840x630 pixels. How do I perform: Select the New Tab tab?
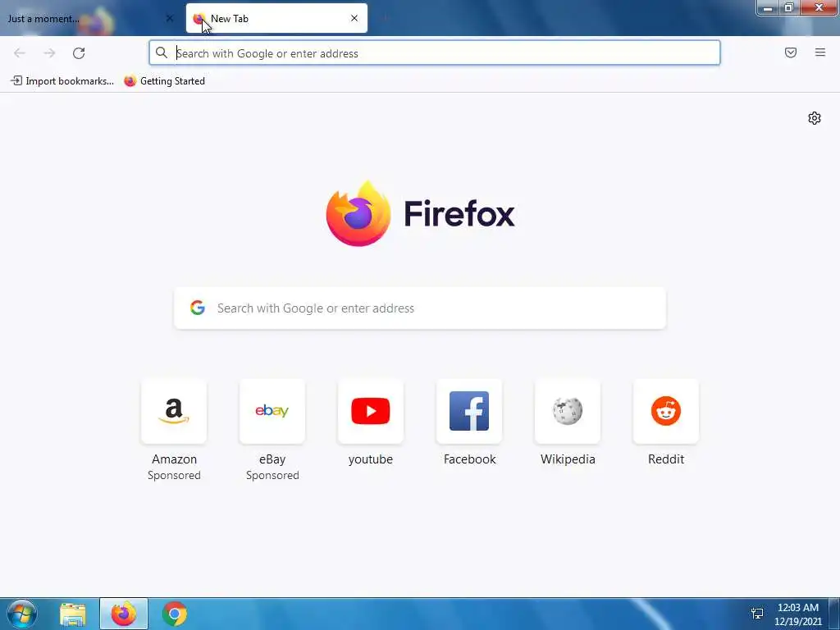point(276,19)
